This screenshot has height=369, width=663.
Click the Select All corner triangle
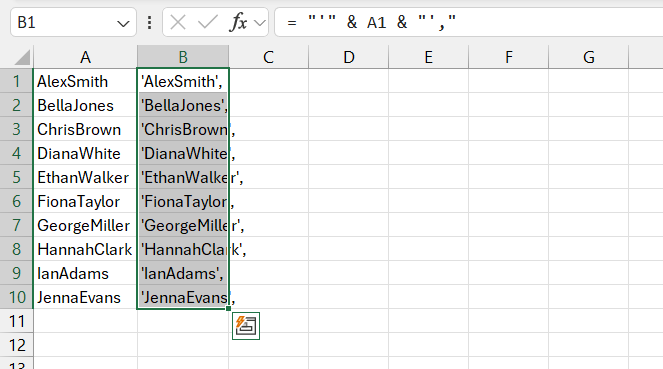click(x=22, y=57)
